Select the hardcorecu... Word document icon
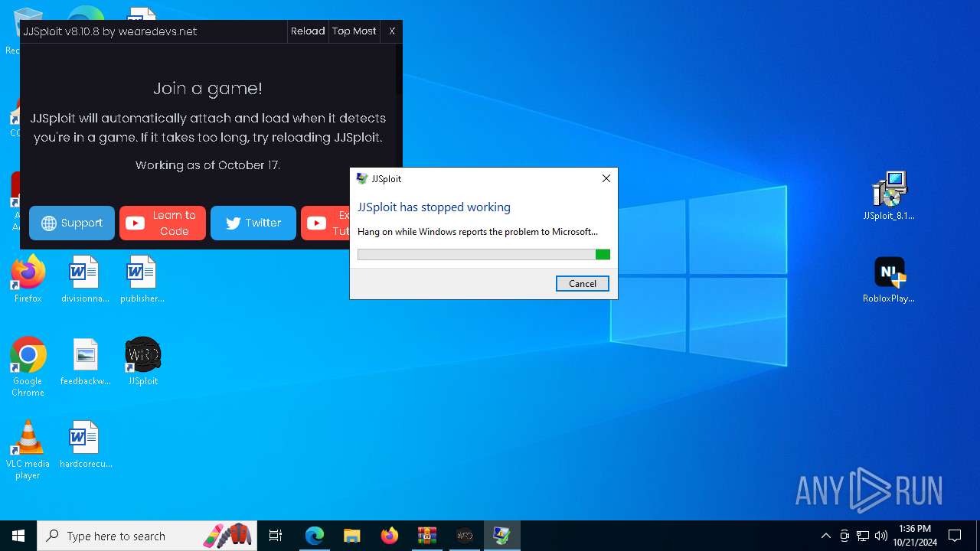 pyautogui.click(x=85, y=444)
